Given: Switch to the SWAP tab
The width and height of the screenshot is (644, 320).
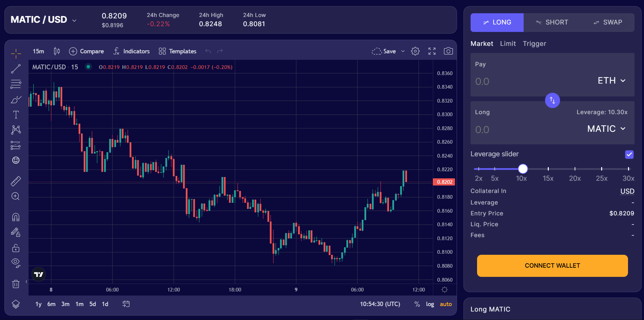Looking at the screenshot, I should click(x=607, y=22).
